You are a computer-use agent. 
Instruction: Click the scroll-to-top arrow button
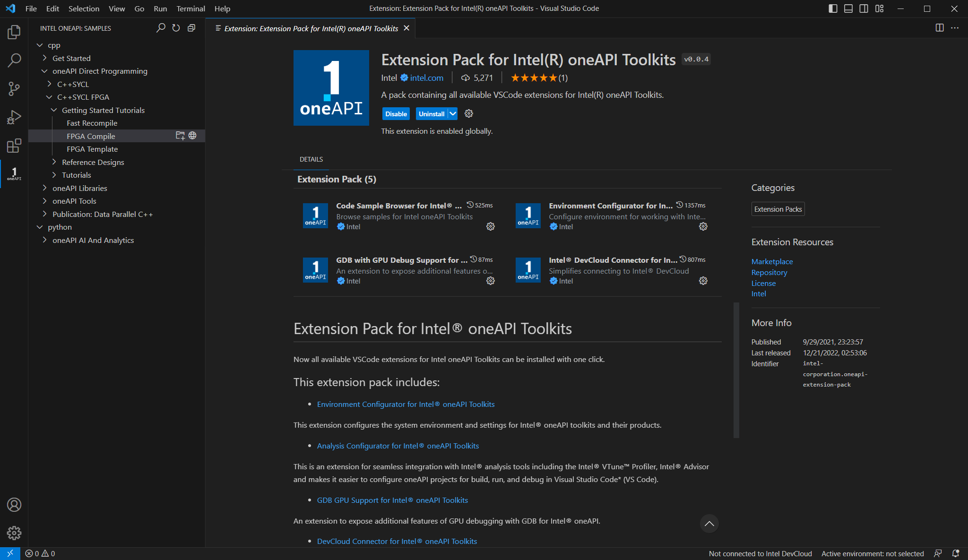(x=709, y=523)
